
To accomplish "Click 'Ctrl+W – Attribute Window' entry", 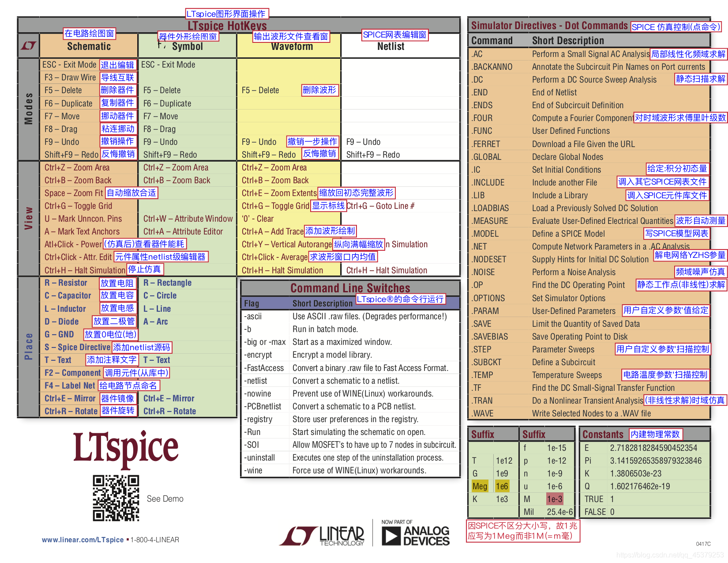I will point(188,219).
